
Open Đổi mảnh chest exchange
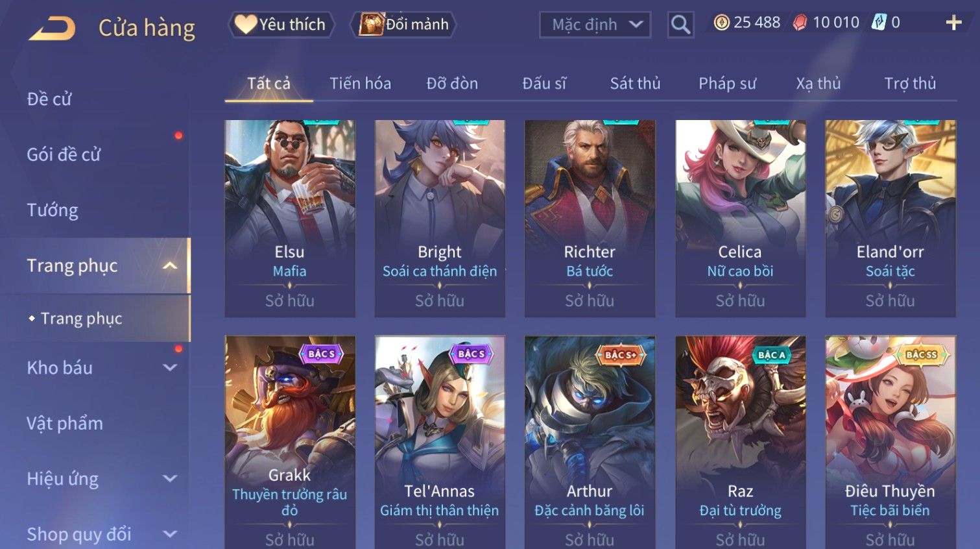[x=403, y=25]
